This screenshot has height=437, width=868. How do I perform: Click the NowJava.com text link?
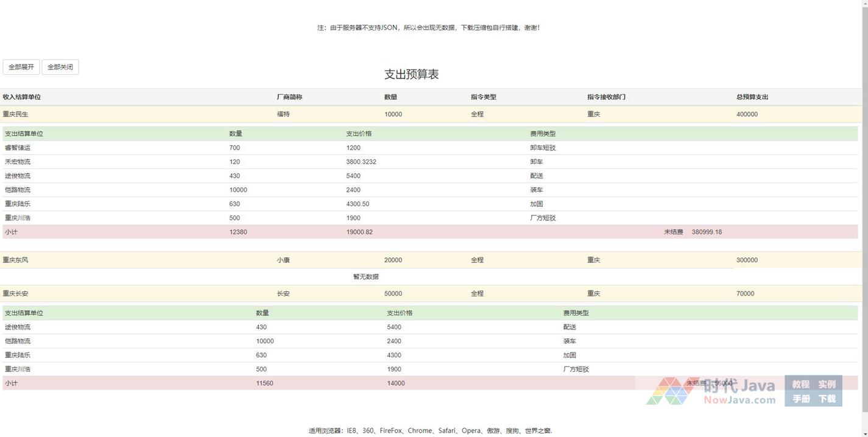[739, 400]
